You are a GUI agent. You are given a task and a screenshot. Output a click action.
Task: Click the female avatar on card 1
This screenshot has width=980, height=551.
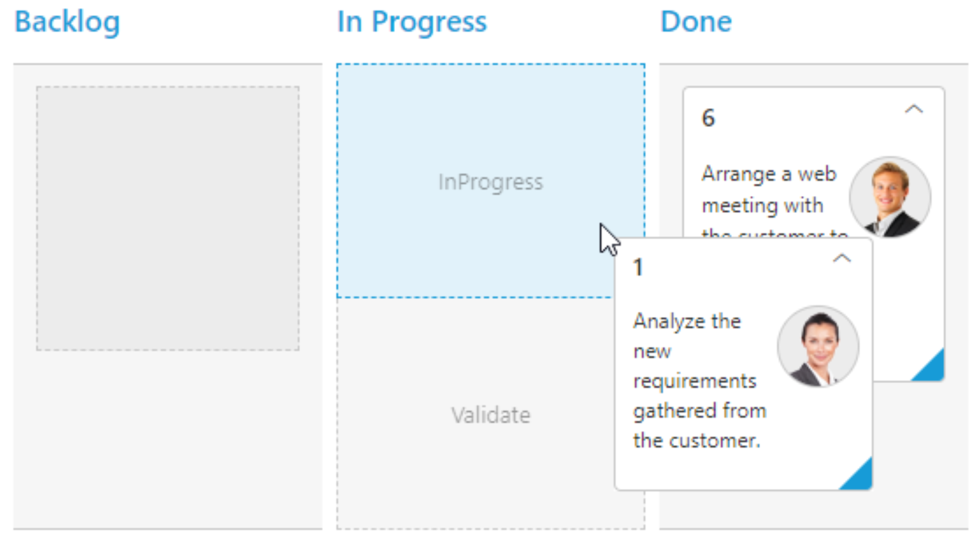[818, 346]
